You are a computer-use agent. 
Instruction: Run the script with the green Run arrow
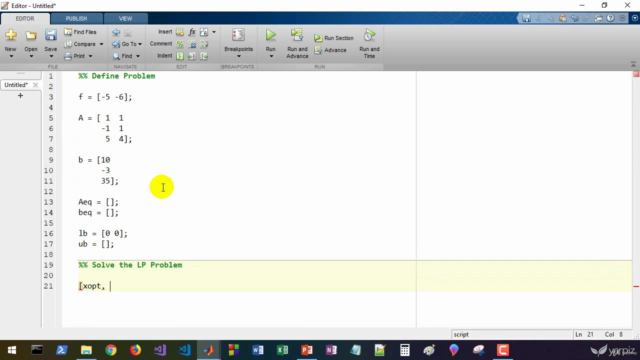[x=271, y=35]
